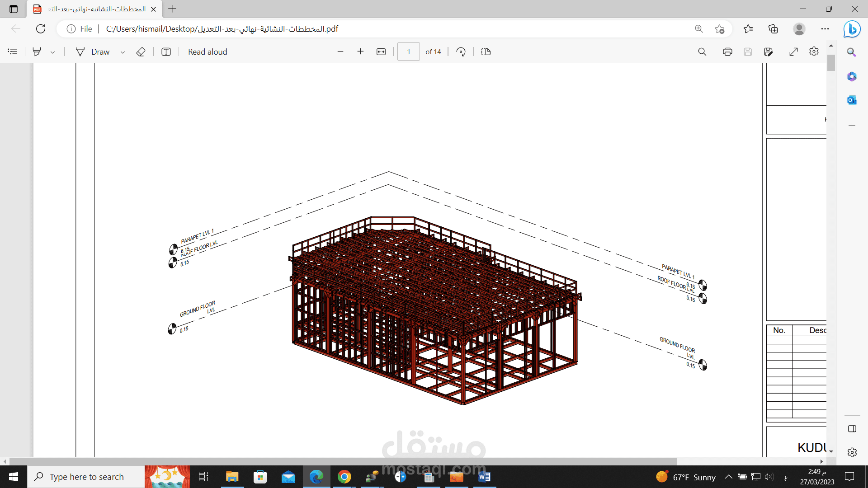Click the Fit to width icon
The width and height of the screenshot is (868, 488).
381,52
